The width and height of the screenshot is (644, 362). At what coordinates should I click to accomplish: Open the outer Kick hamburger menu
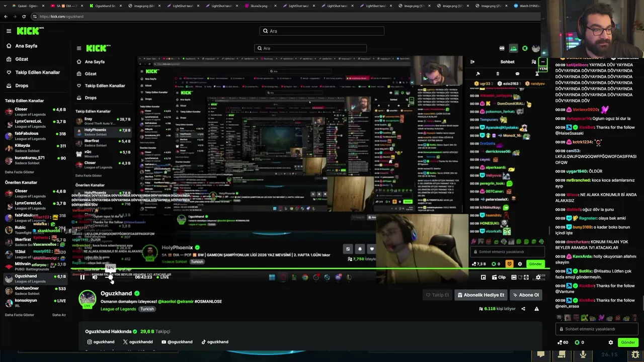pos(9,31)
